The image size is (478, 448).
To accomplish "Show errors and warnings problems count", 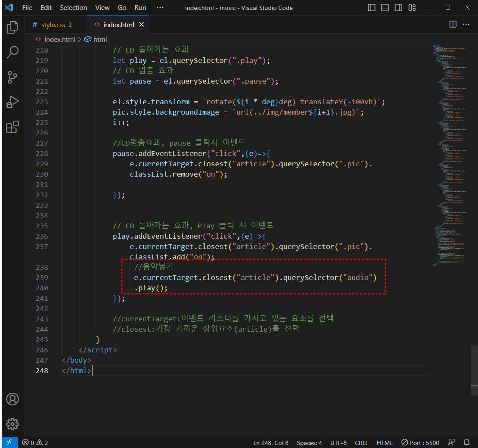I will click(35, 442).
